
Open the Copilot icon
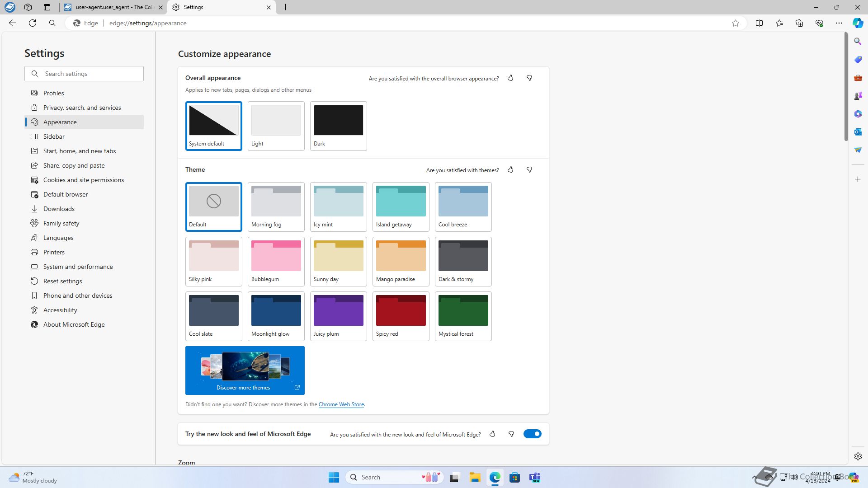[x=858, y=23]
